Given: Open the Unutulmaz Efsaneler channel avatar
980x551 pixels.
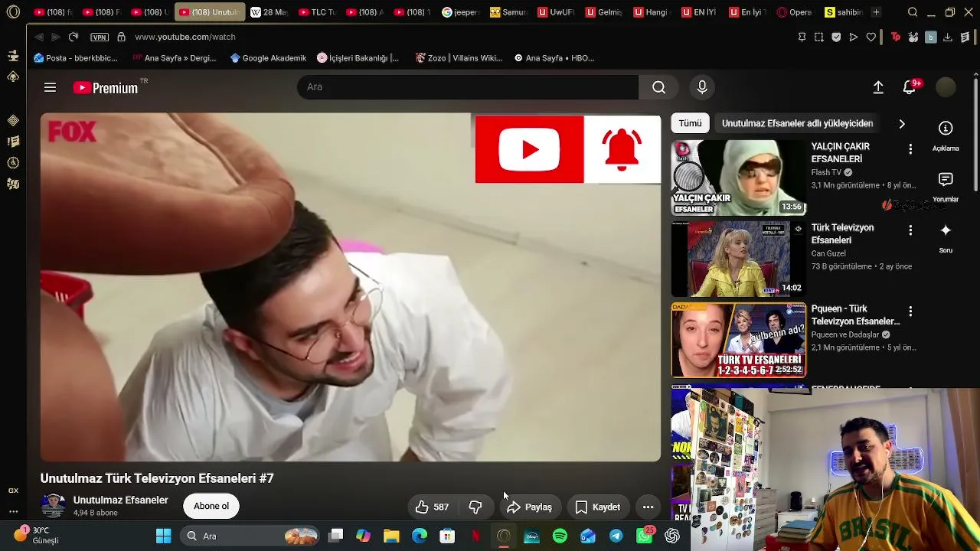Looking at the screenshot, I should tap(53, 506).
